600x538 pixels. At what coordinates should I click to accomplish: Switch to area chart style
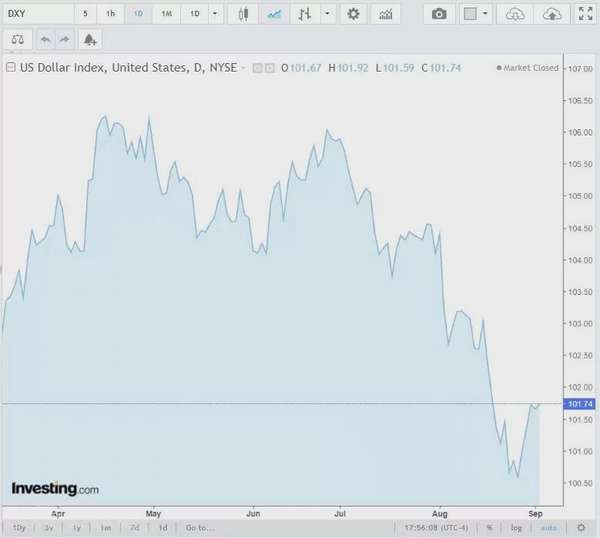[274, 14]
